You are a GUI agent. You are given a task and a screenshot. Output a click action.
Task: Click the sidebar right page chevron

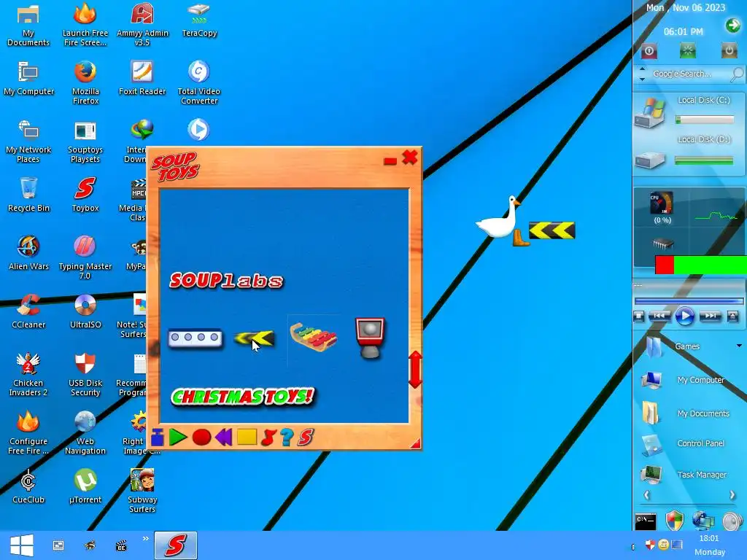pos(732,495)
